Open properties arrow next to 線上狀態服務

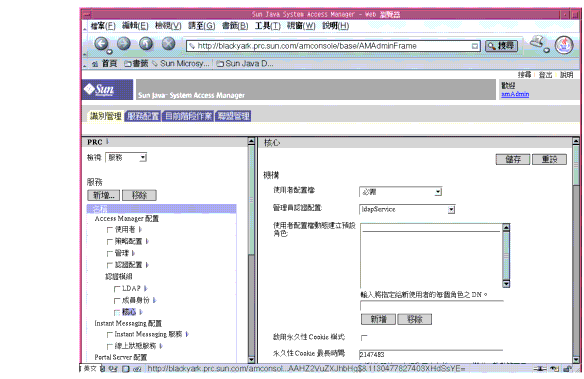[161, 346]
